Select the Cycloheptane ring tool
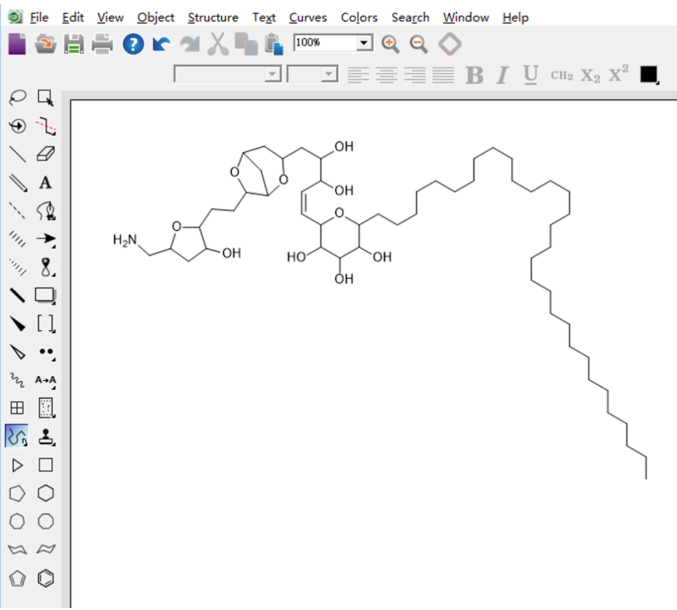Viewport: 677px width, 610px height. coord(17,522)
